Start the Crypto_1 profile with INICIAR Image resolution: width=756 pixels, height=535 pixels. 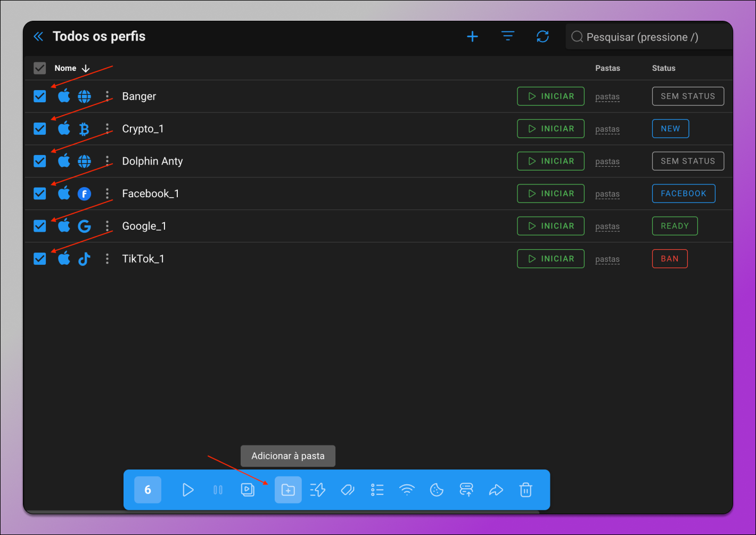click(550, 128)
